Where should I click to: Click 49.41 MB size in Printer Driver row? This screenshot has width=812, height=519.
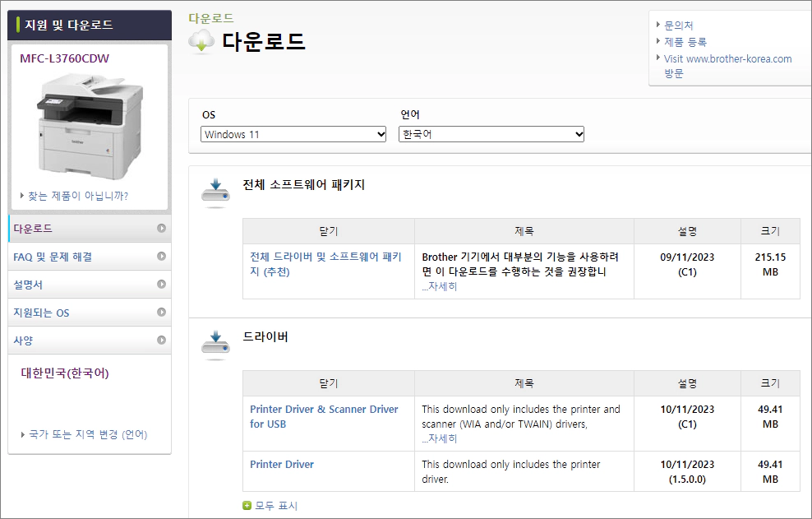click(770, 472)
